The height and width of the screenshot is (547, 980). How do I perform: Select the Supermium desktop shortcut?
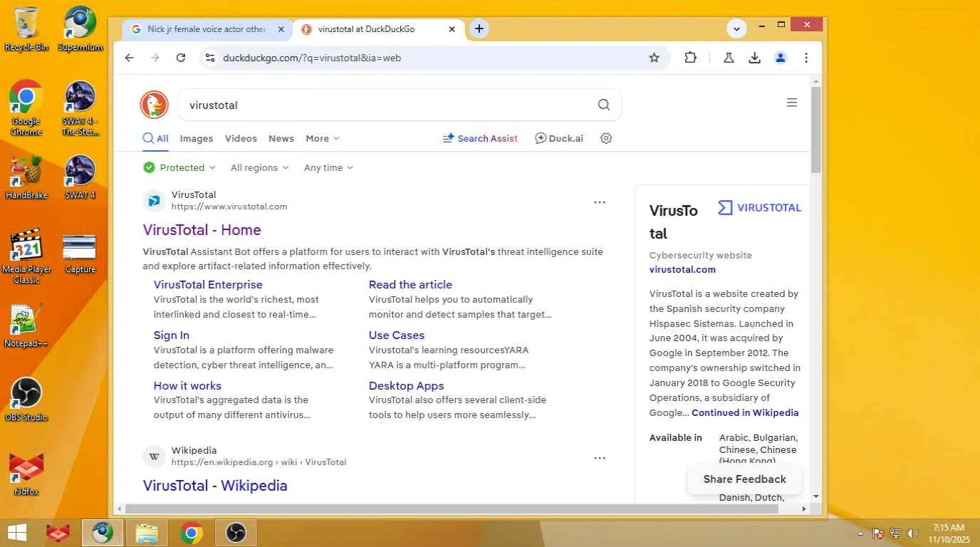[80, 29]
